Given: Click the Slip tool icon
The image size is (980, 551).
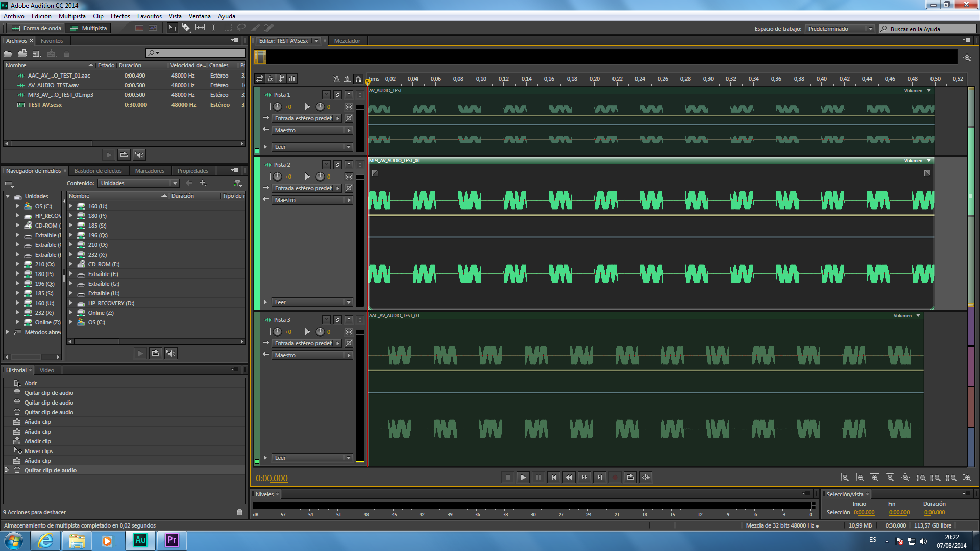Looking at the screenshot, I should pyautogui.click(x=200, y=28).
